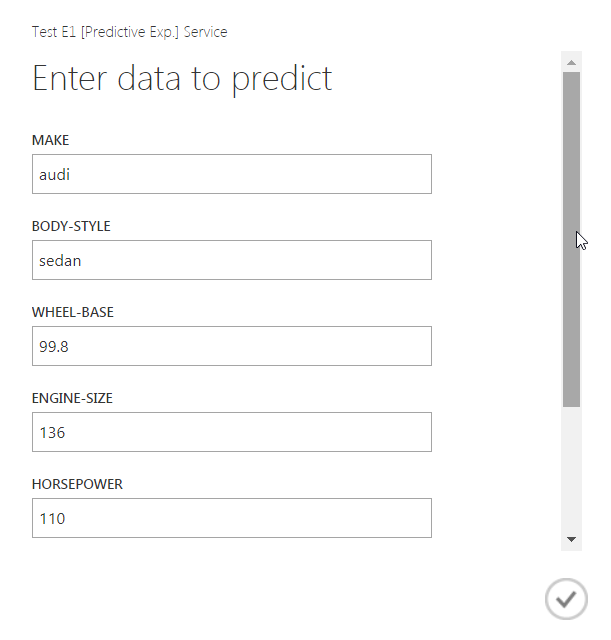Click the ENGINE-SIZE label text

72,398
